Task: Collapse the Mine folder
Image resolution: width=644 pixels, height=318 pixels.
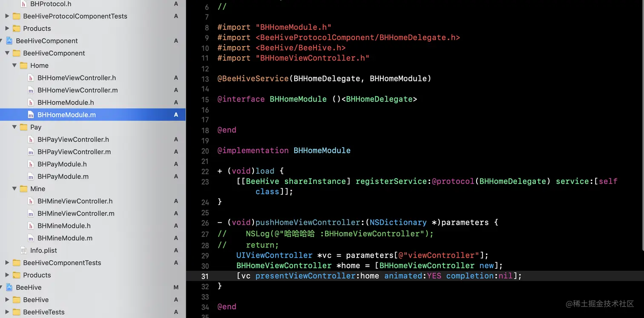Action: (x=14, y=189)
